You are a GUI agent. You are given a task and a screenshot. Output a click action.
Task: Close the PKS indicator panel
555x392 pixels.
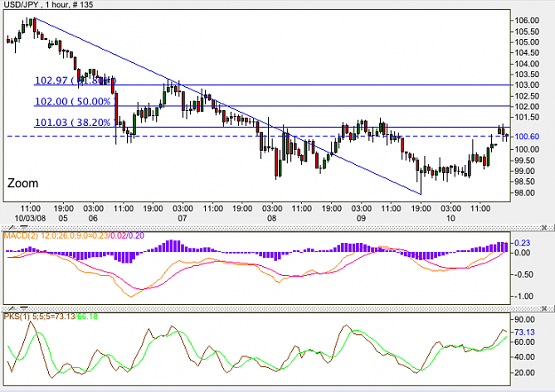(544, 309)
